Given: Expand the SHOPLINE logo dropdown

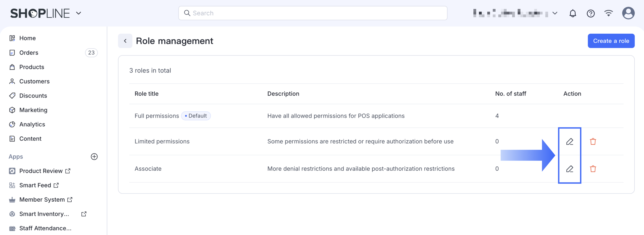Looking at the screenshot, I should click(x=78, y=13).
